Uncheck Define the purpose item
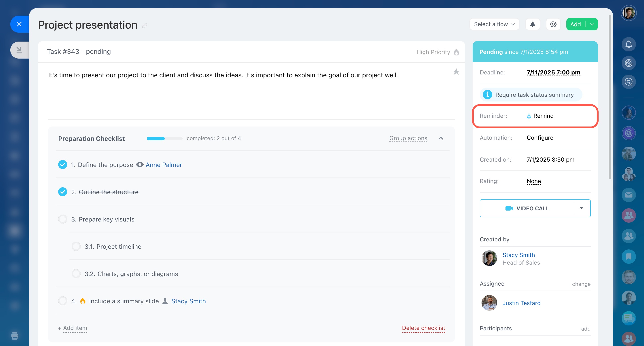Viewport: 644px width, 346px height. [x=62, y=165]
